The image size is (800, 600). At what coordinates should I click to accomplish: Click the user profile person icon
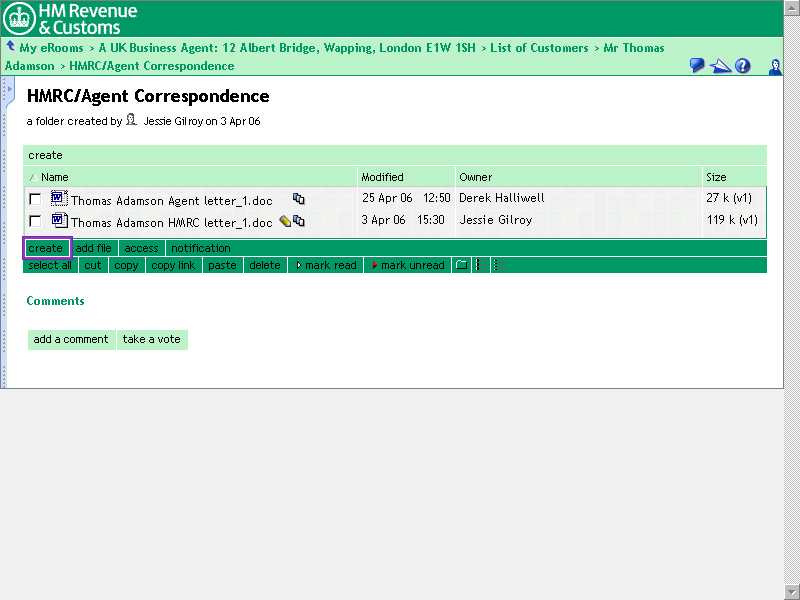click(775, 67)
